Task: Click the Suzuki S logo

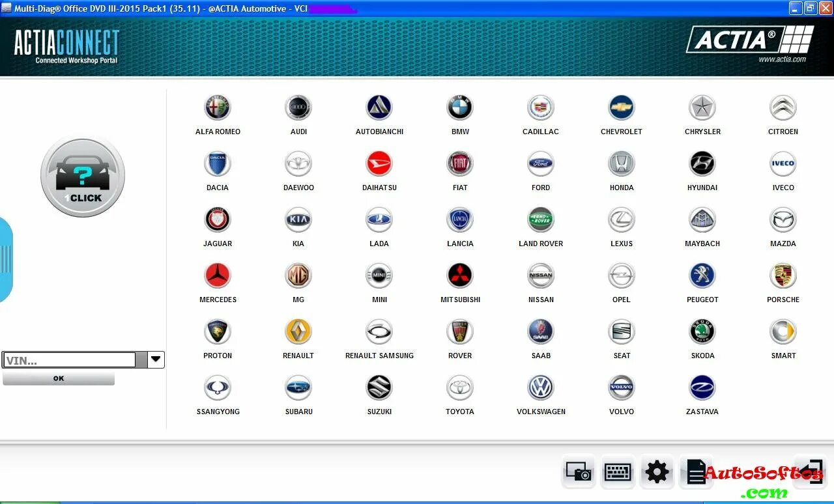Action: (379, 387)
